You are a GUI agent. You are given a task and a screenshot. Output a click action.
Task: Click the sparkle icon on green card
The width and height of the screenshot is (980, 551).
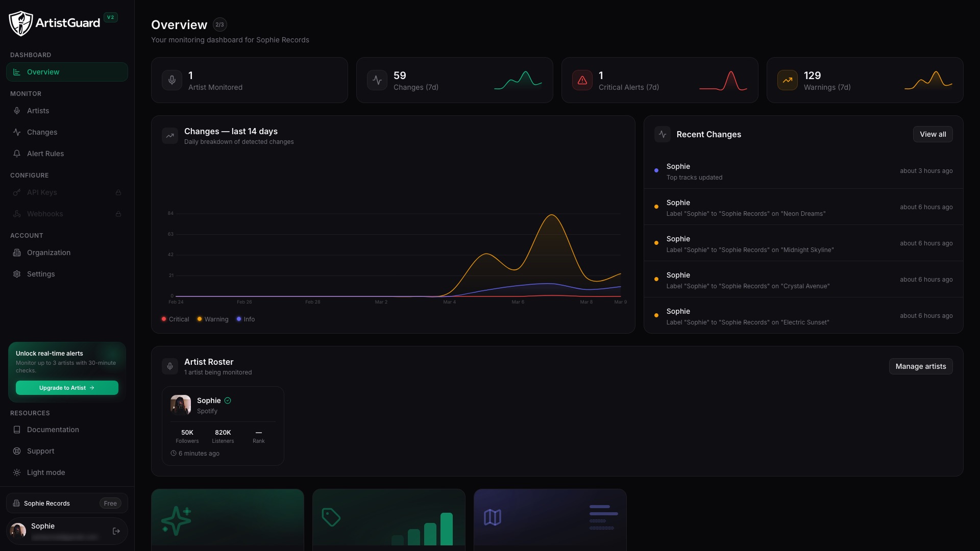coord(177,520)
